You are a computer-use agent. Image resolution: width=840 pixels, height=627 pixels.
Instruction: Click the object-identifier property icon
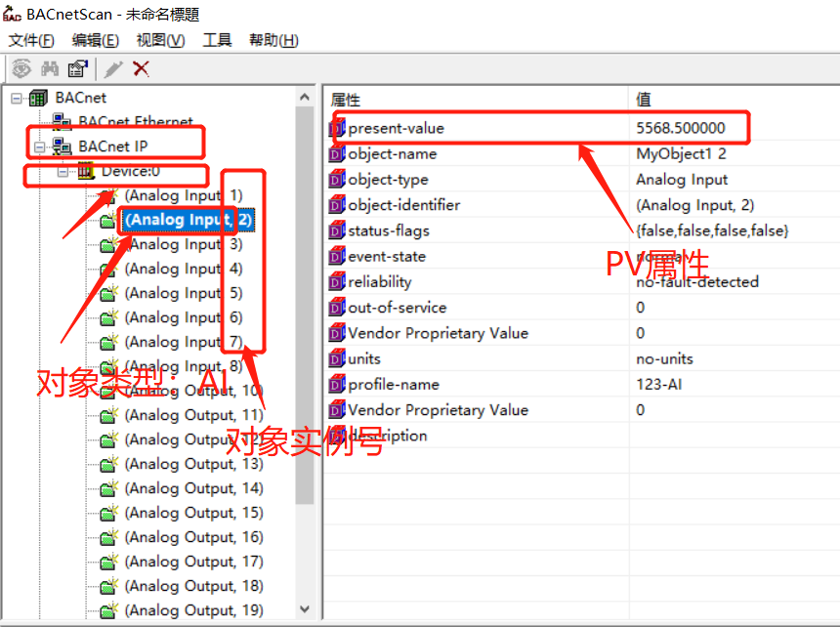[337, 205]
